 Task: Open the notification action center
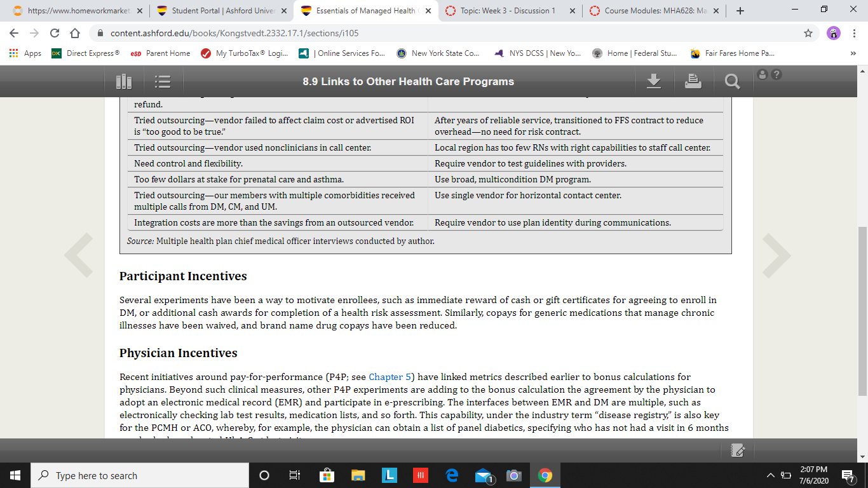(848, 475)
